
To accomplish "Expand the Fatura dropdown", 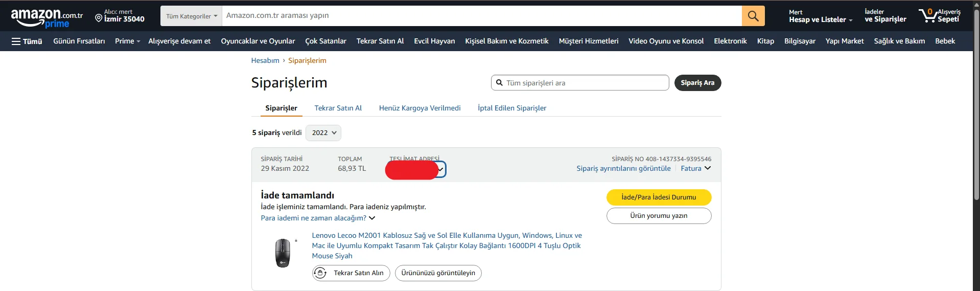I will point(695,168).
